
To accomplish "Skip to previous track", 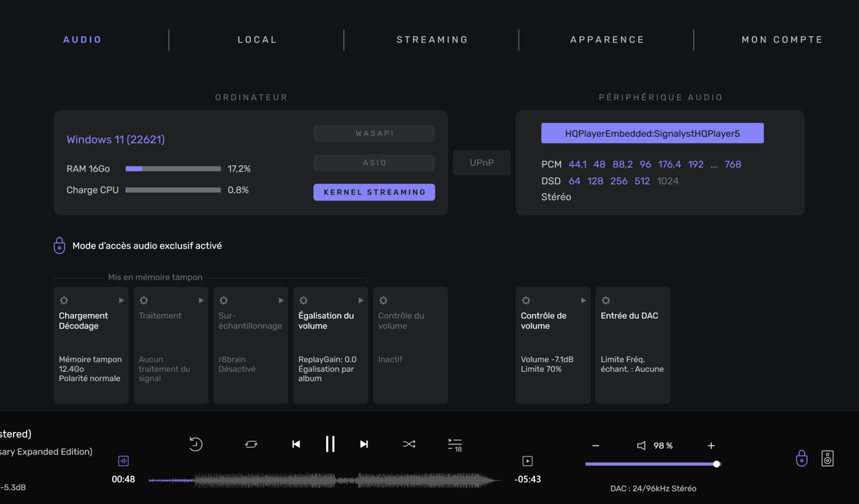I will [296, 444].
